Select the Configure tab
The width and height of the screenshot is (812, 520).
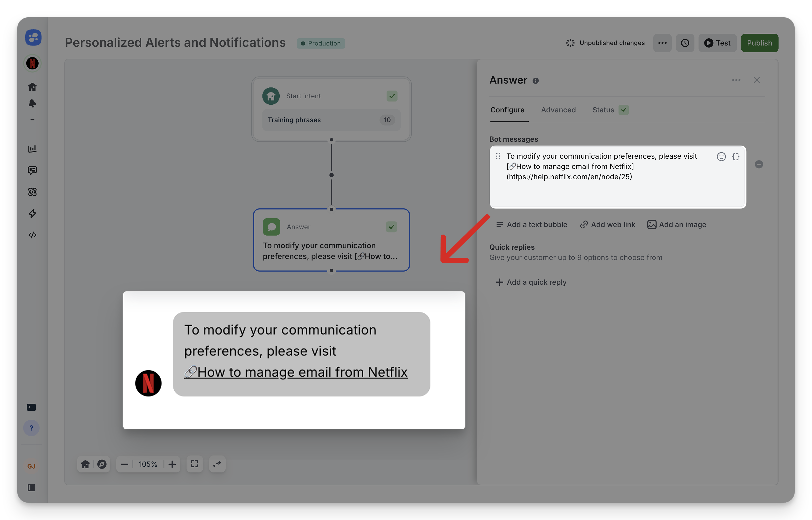click(507, 110)
